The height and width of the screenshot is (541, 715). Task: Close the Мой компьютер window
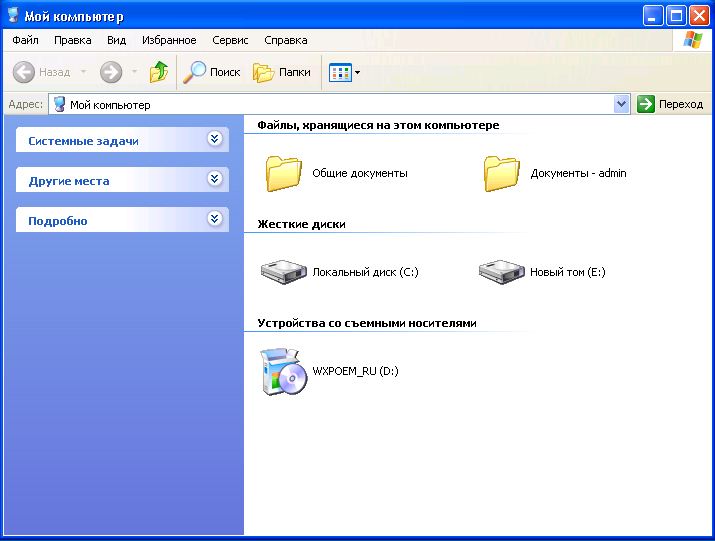click(x=699, y=16)
